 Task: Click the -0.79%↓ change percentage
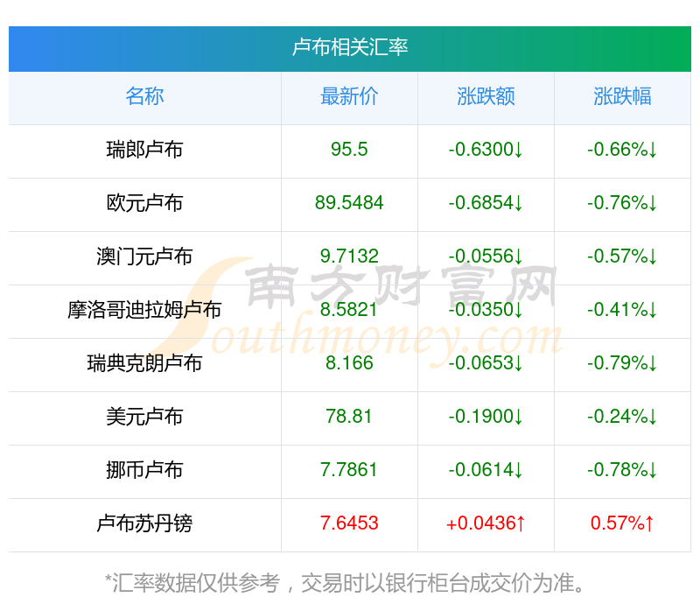622,363
